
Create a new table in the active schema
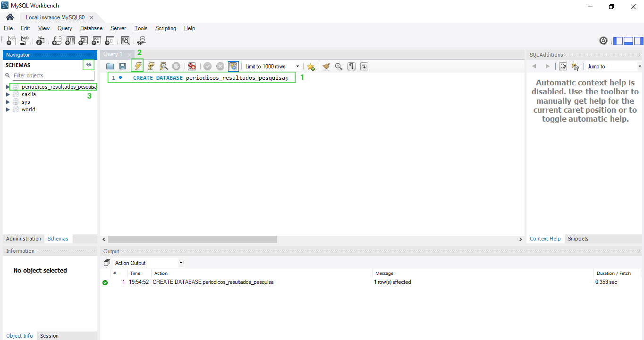70,41
